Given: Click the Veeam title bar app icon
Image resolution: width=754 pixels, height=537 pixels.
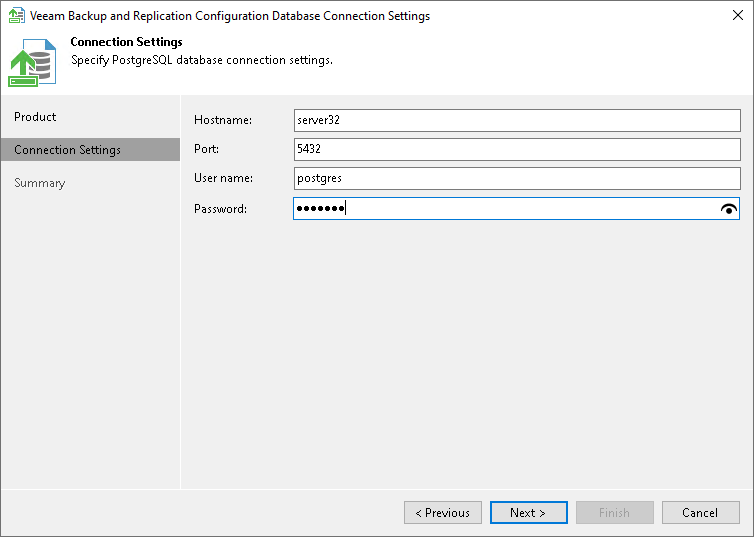Looking at the screenshot, I should pos(17,15).
